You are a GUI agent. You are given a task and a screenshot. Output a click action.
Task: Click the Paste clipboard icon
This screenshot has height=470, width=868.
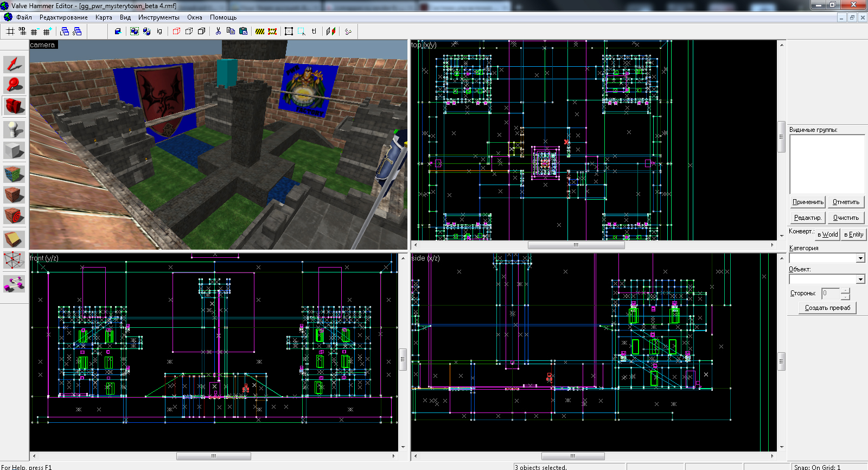[243, 31]
